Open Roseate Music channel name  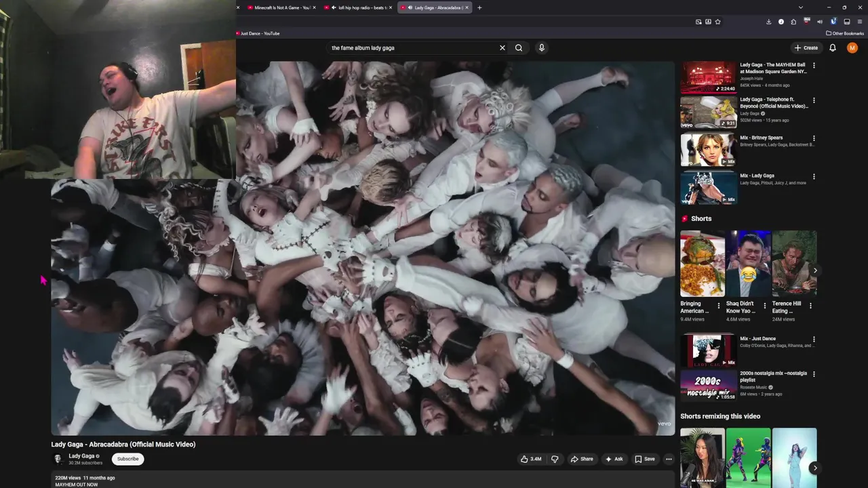pos(753,388)
